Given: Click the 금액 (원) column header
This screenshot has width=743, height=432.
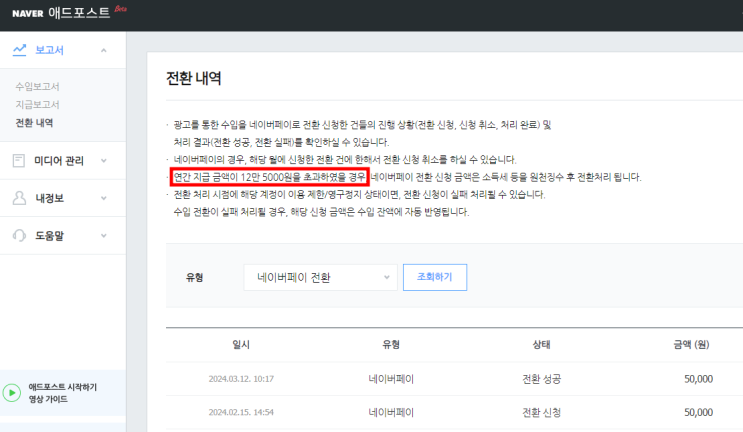Looking at the screenshot, I should (691, 344).
